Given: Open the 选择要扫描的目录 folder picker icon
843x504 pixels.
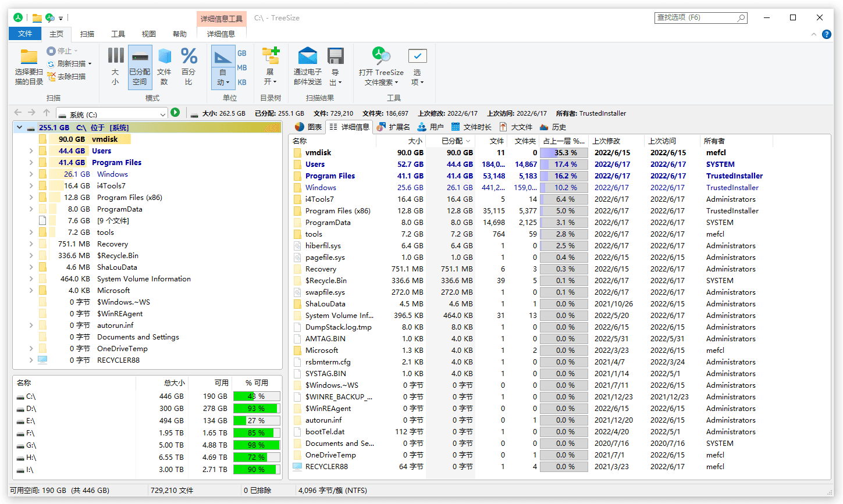Looking at the screenshot, I should point(29,57).
